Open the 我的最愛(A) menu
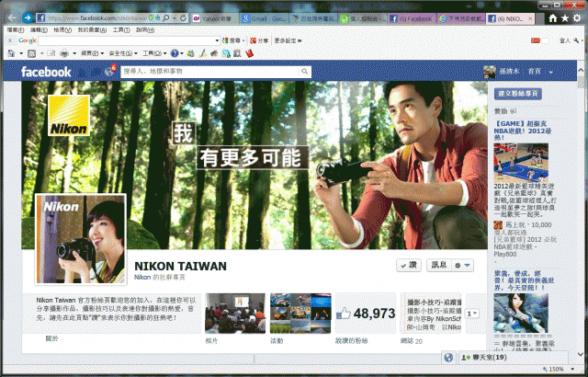This screenshot has height=377, width=588. pos(92,30)
